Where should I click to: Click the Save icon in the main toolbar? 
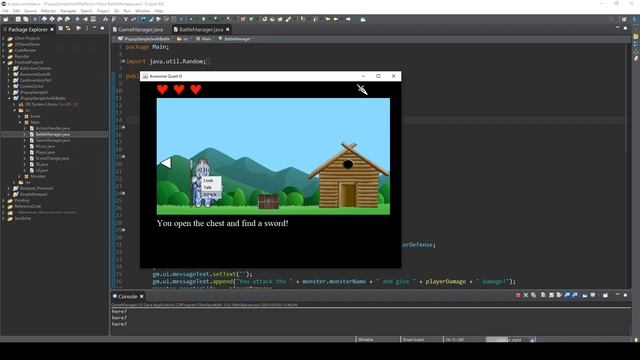pos(18,19)
